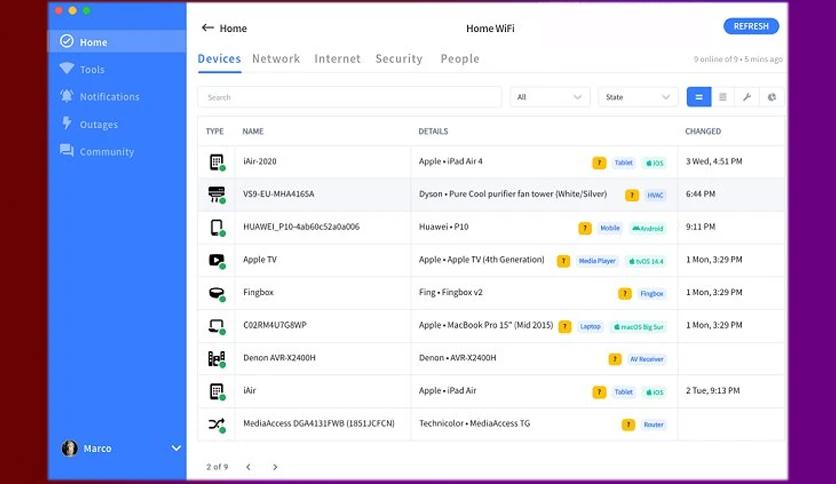Click the MediaAccess router type icon
This screenshot has height=484, width=836.
tap(216, 424)
